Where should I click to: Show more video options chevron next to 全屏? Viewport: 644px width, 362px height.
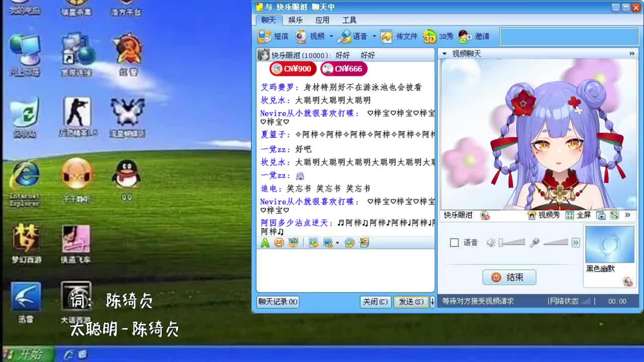[x=627, y=215]
